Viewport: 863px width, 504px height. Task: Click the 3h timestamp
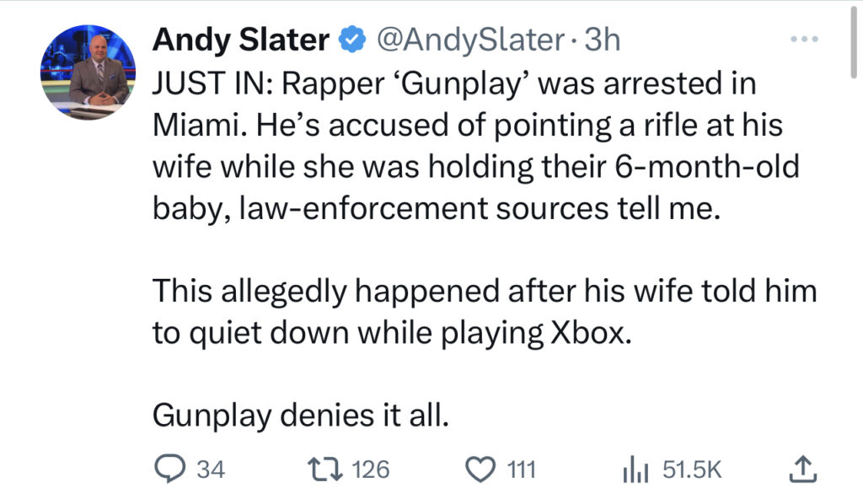pos(602,40)
